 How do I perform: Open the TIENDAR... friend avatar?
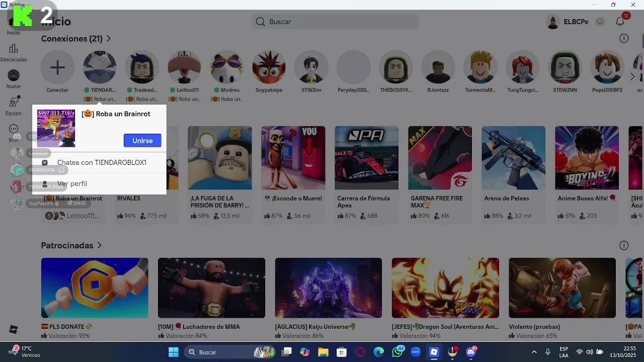tap(100, 67)
